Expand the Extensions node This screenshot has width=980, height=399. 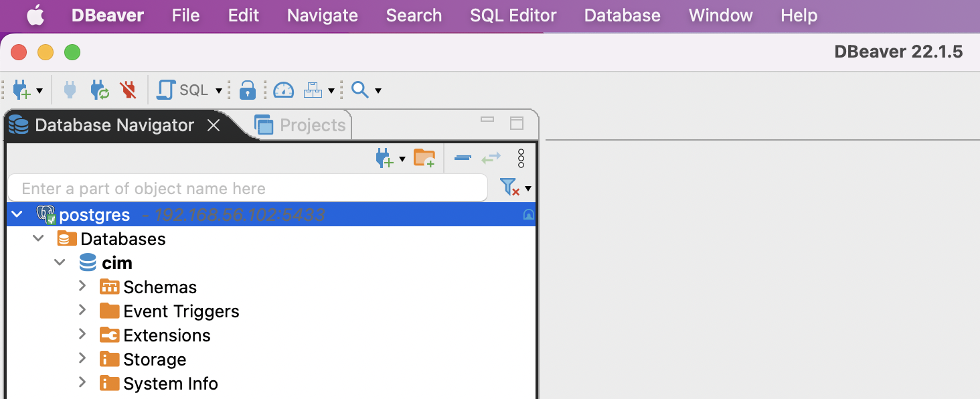pos(82,335)
